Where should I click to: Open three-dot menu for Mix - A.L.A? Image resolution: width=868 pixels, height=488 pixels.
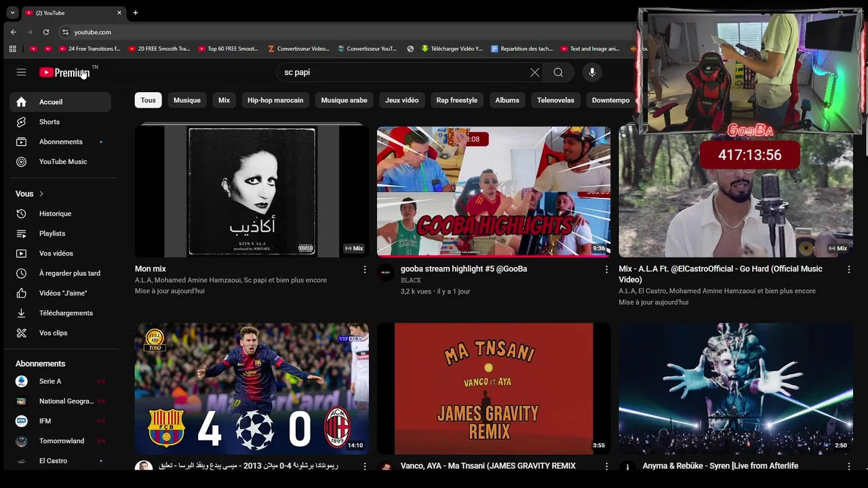[x=848, y=270]
